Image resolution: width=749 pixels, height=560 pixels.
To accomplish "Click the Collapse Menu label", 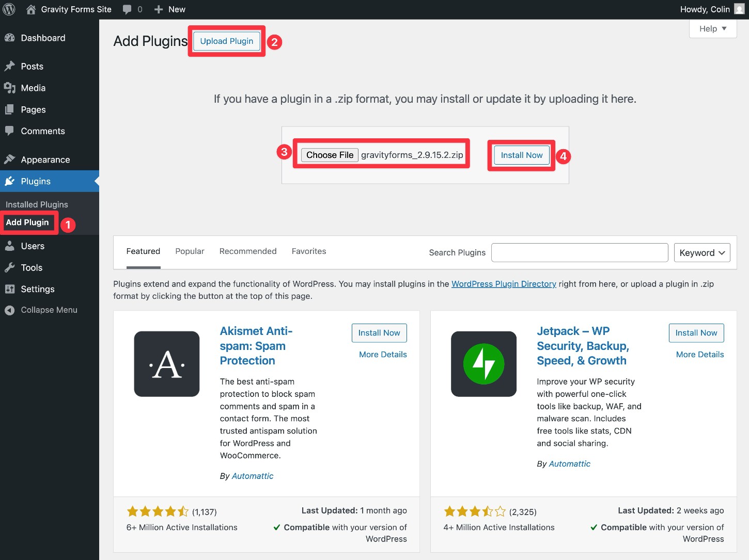I will [x=49, y=310].
